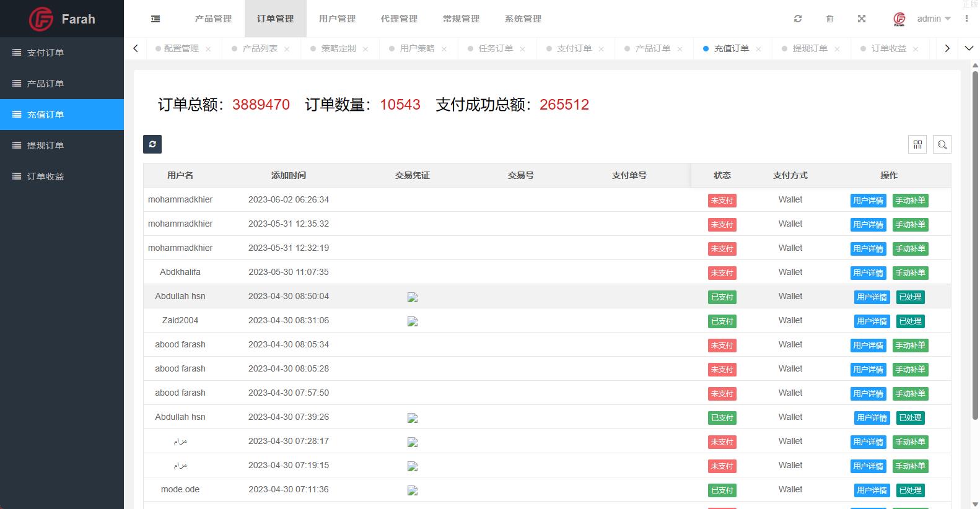The height and width of the screenshot is (509, 980).
Task: Click the dark table refresh button
Action: point(152,144)
